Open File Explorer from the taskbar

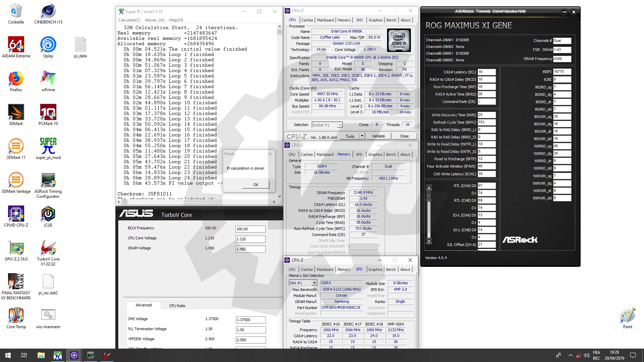click(x=41, y=355)
